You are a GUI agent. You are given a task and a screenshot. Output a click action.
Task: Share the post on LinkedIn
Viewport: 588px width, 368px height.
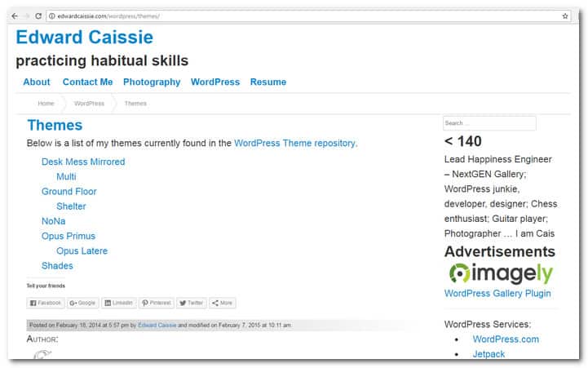point(118,303)
